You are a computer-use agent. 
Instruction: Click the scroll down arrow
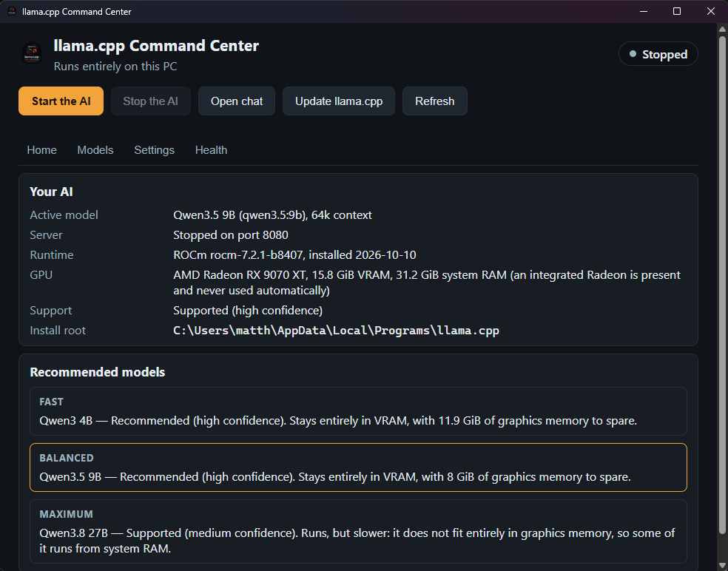(x=722, y=565)
